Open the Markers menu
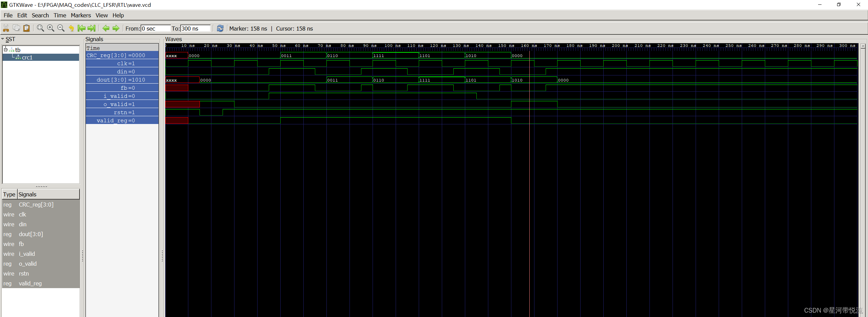The width and height of the screenshot is (868, 317). (81, 15)
